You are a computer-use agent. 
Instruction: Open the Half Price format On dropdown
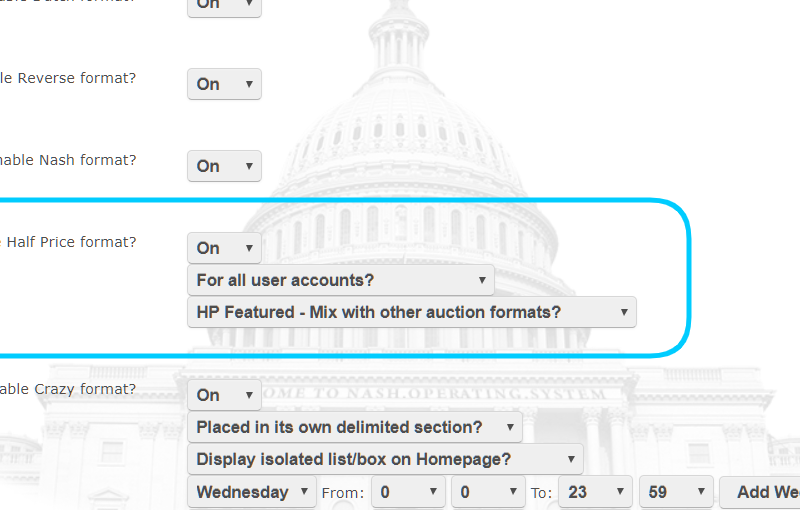pyautogui.click(x=224, y=248)
